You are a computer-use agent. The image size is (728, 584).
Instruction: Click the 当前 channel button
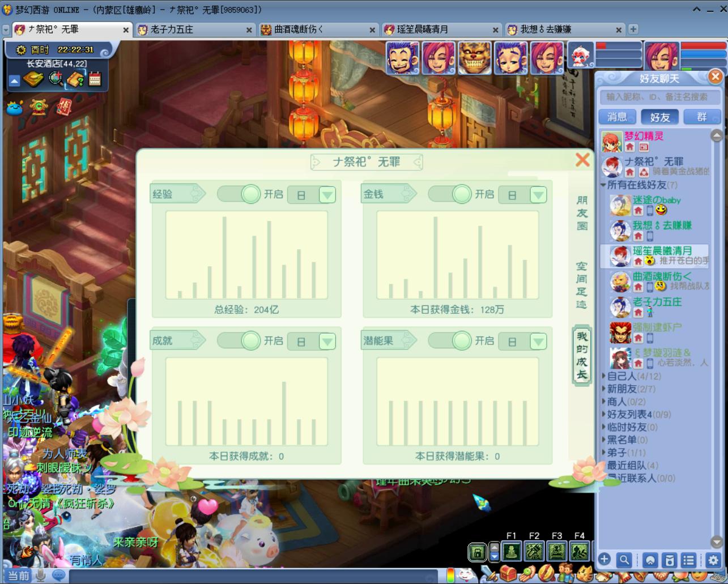tap(18, 576)
